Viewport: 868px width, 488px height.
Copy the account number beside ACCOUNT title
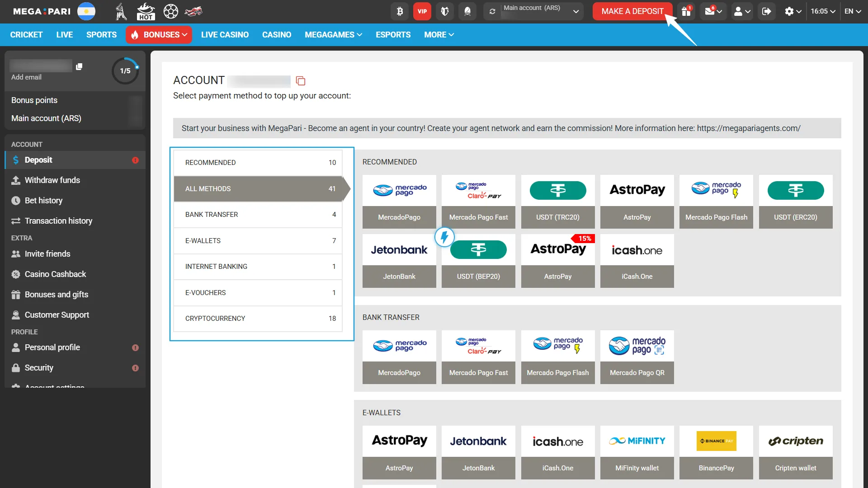[301, 81]
